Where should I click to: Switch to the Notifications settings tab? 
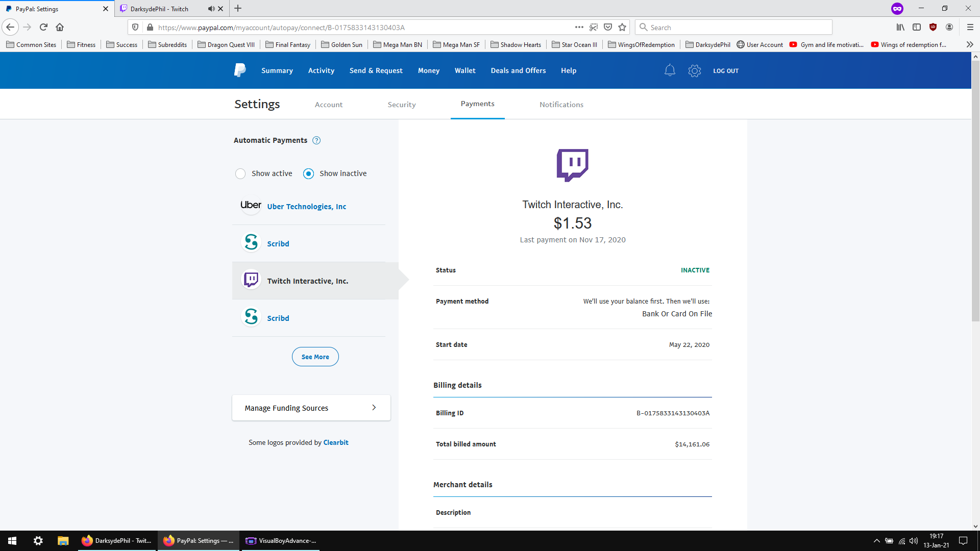coord(561,104)
